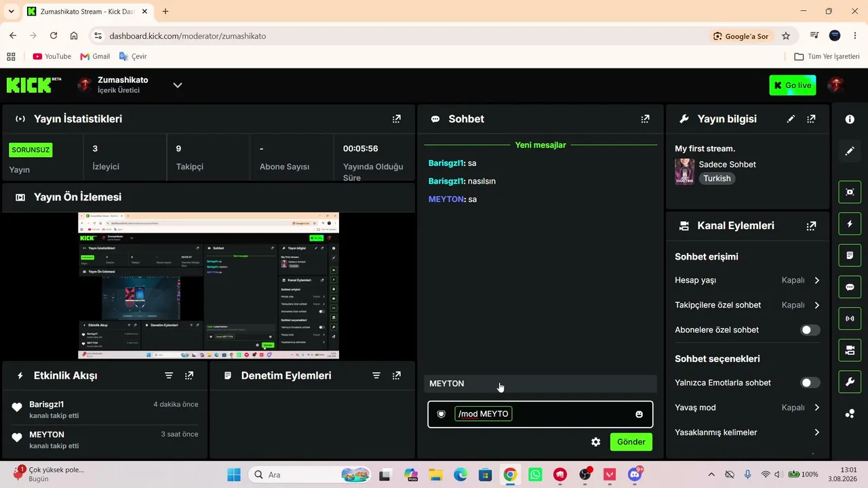
Task: Click the browser address bar URL
Action: tap(188, 36)
